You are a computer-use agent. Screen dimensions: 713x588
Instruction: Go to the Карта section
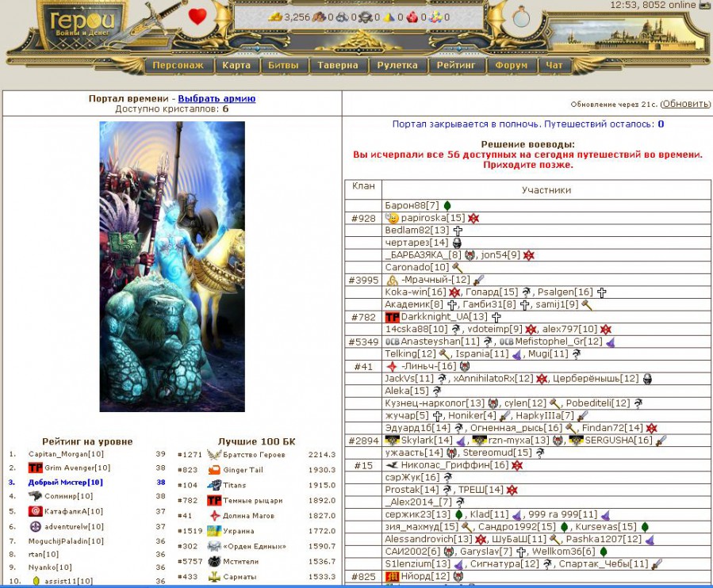point(236,66)
